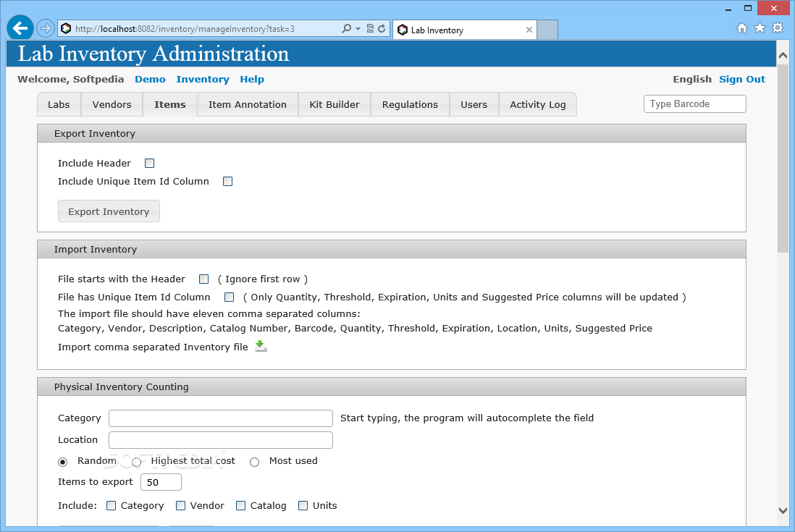This screenshot has width=795, height=532.
Task: Click the English language label
Action: (692, 79)
